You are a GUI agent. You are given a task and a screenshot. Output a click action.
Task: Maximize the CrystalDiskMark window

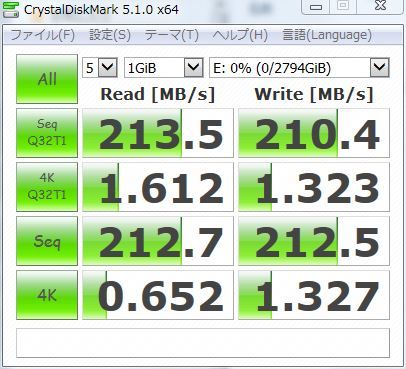pos(344,6)
